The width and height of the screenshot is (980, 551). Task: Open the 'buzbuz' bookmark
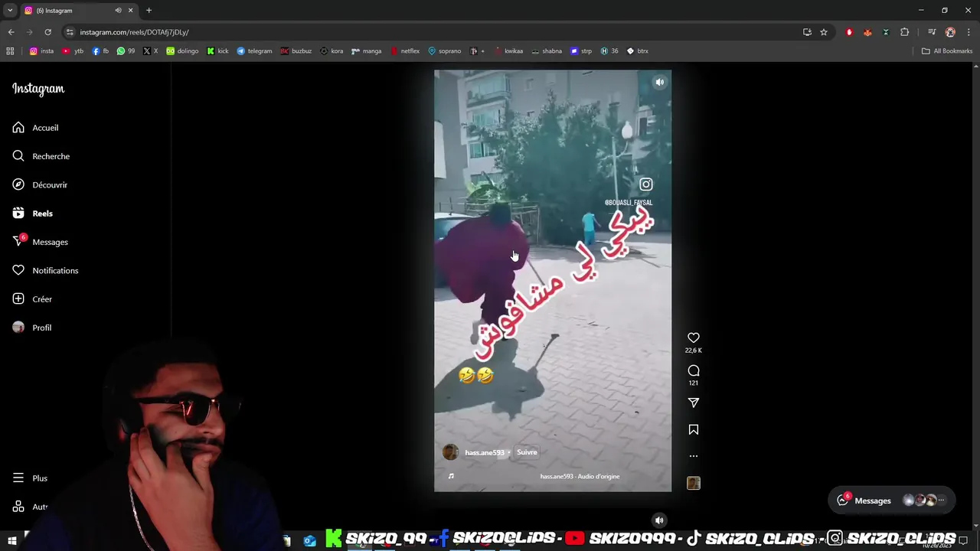point(296,51)
